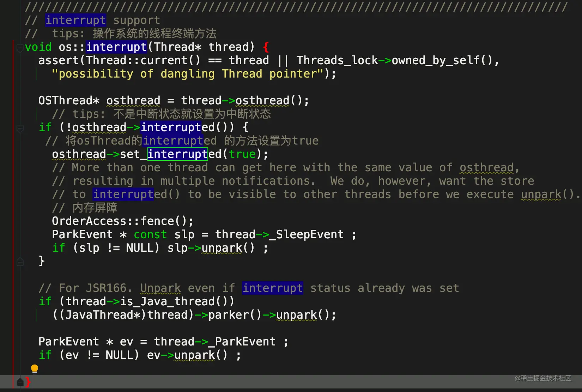Click is_Java_thread() method call
Image resolution: width=582 pixels, height=392 pixels.
(x=177, y=301)
